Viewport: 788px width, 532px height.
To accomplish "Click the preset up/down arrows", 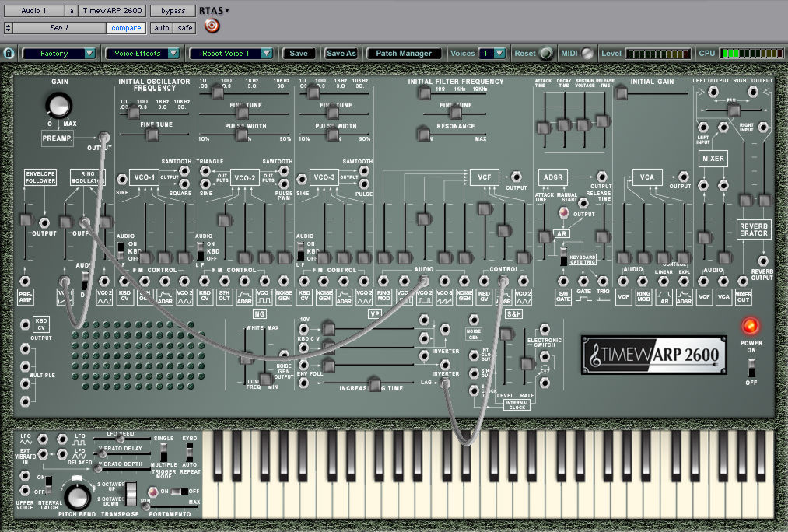I will pyautogui.click(x=8, y=28).
